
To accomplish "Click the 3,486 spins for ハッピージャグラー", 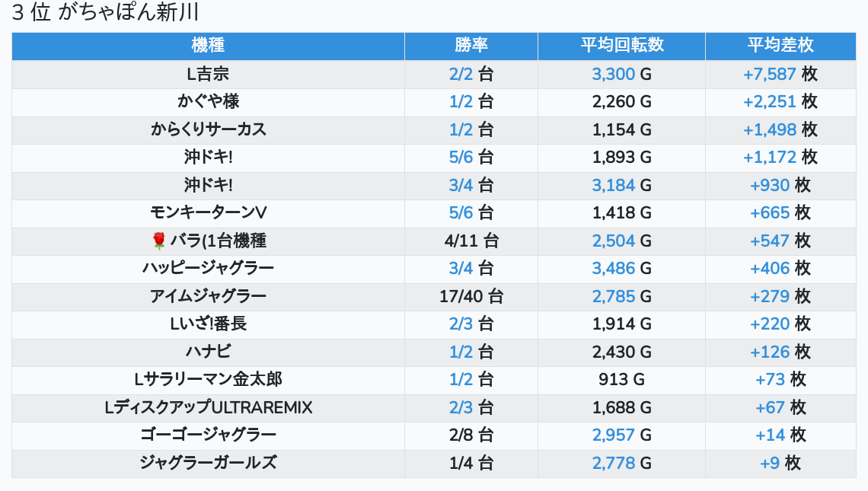I will 613,268.
